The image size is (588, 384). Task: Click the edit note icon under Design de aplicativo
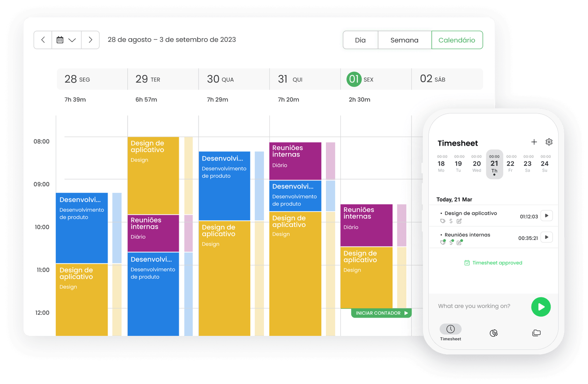[x=459, y=221]
